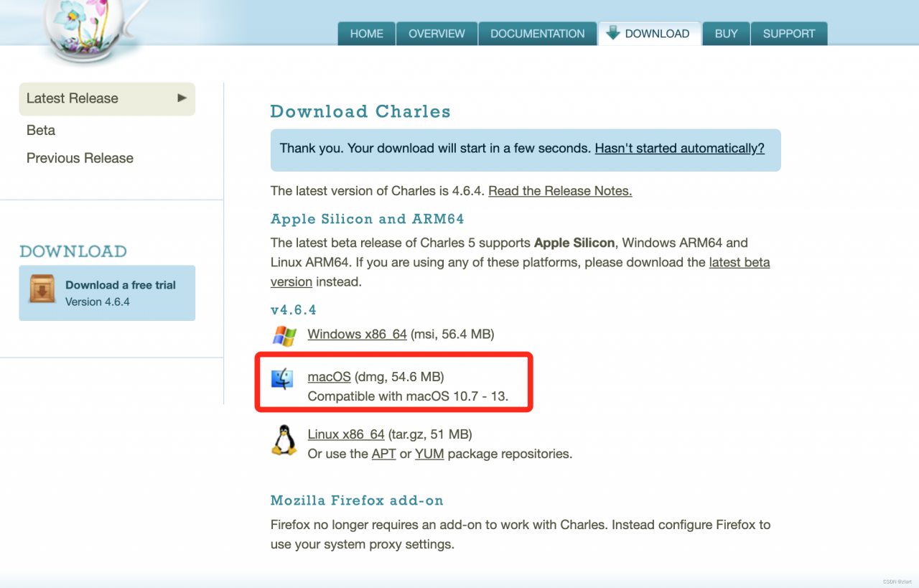Click the macOS Finder face icon
The image size is (919, 588).
tap(282, 378)
